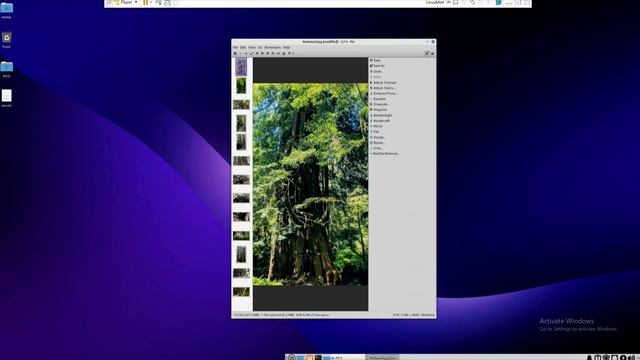The image size is (640, 360).
Task: Open the Home desktop icon
Action: pos(7,11)
